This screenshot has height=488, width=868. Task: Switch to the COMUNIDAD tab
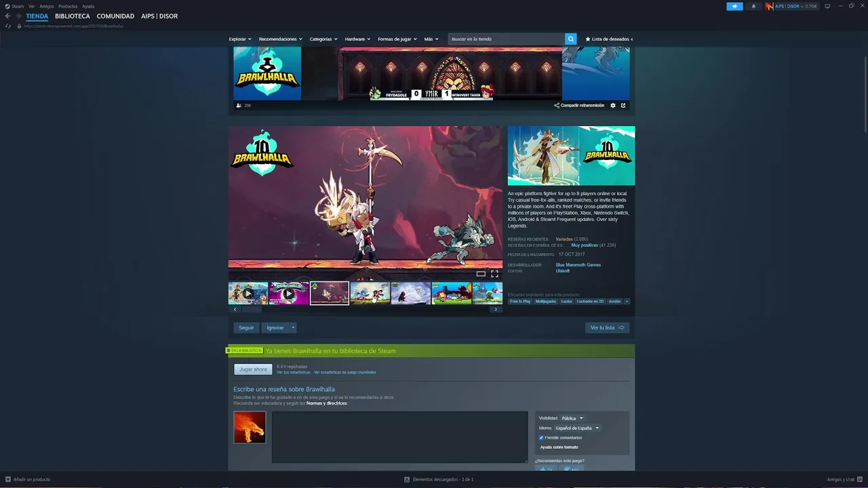click(115, 16)
